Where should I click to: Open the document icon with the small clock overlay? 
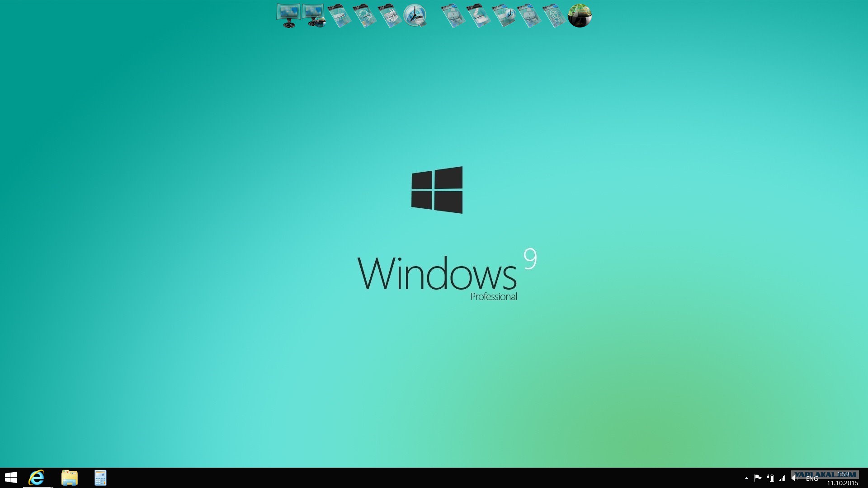(x=504, y=16)
